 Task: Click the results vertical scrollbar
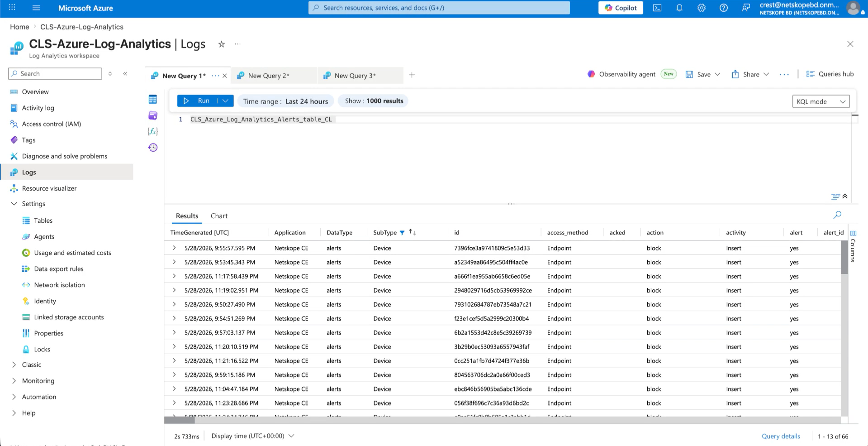click(x=844, y=257)
